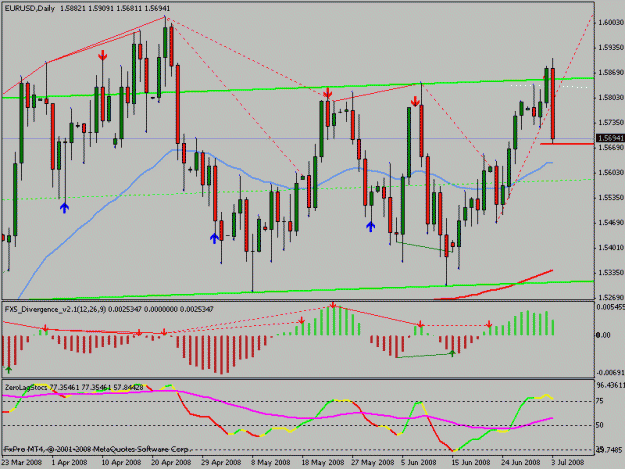Click the 1.58030 price scale label

point(611,97)
